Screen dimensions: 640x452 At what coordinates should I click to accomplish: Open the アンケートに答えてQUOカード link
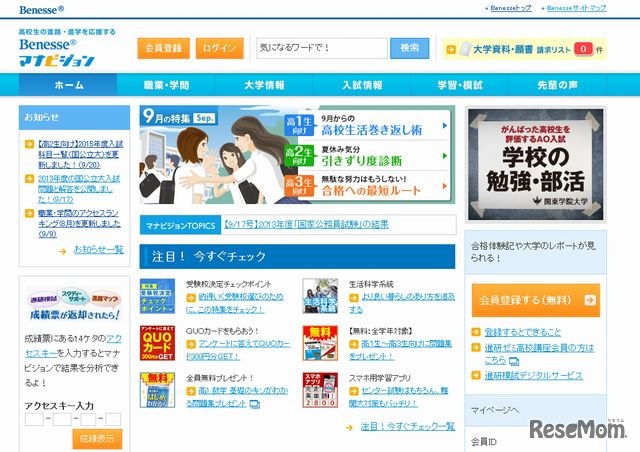[238, 350]
